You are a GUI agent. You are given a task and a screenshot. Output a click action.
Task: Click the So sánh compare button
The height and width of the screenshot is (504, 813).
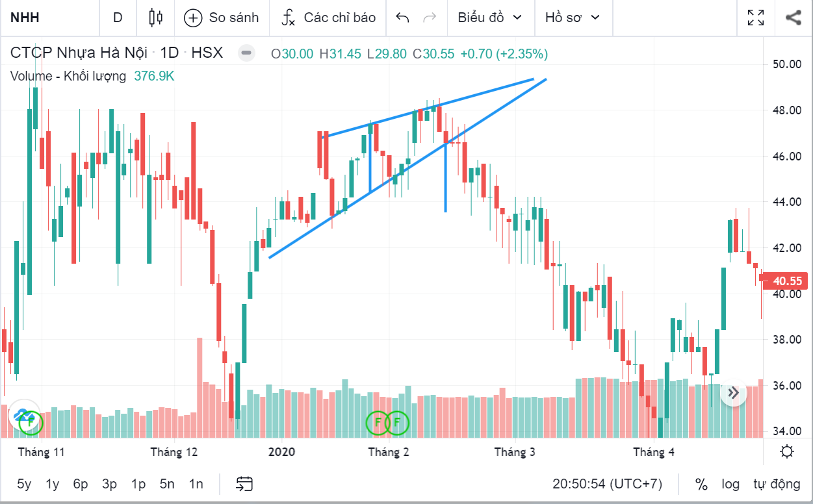point(222,18)
